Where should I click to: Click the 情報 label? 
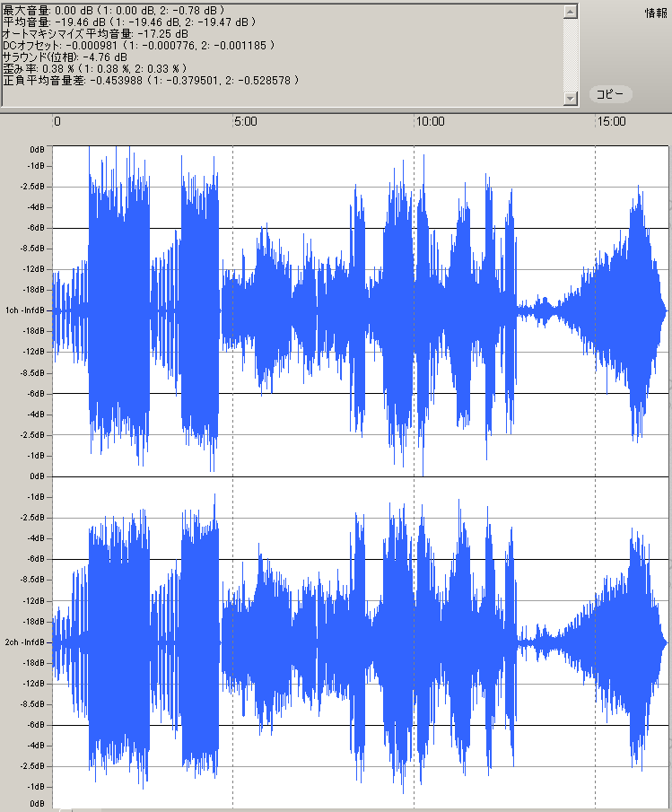[656, 13]
